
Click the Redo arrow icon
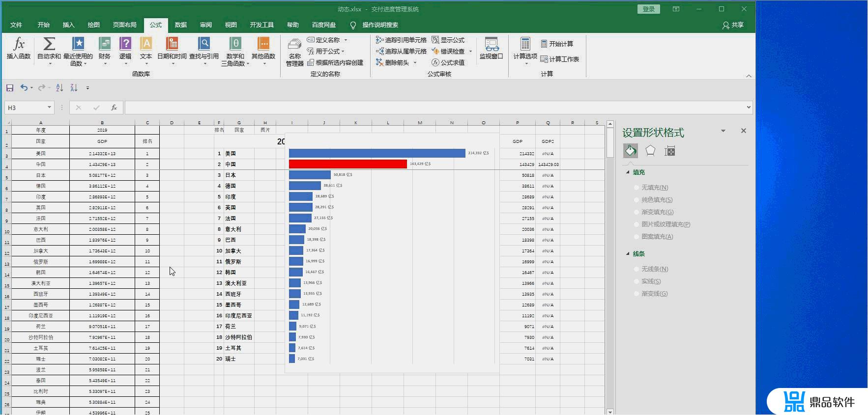pyautogui.click(x=42, y=87)
